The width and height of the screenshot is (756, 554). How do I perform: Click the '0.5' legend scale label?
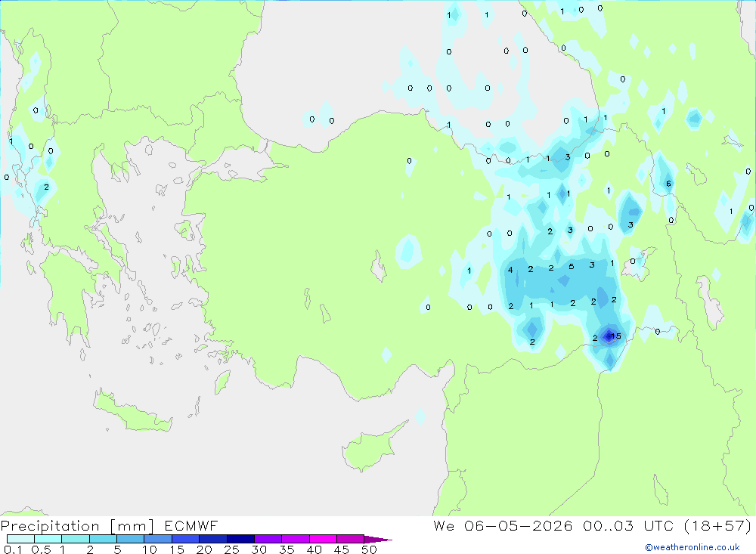pos(41,549)
